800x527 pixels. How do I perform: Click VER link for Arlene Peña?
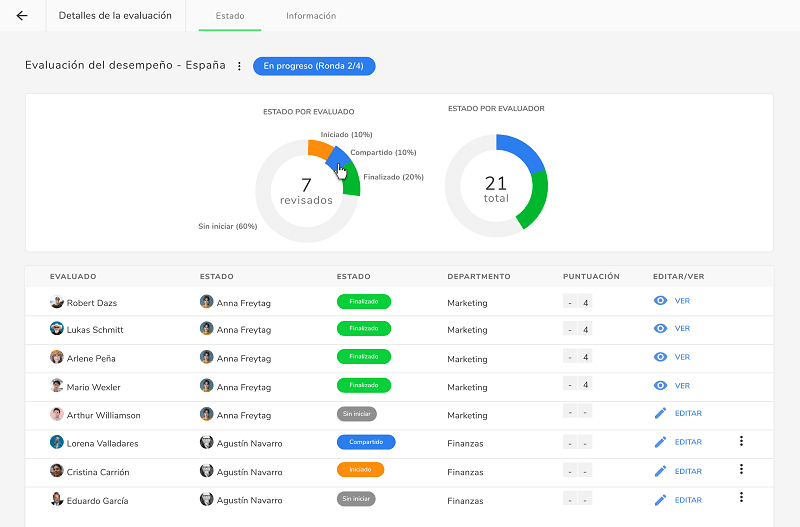(682, 357)
